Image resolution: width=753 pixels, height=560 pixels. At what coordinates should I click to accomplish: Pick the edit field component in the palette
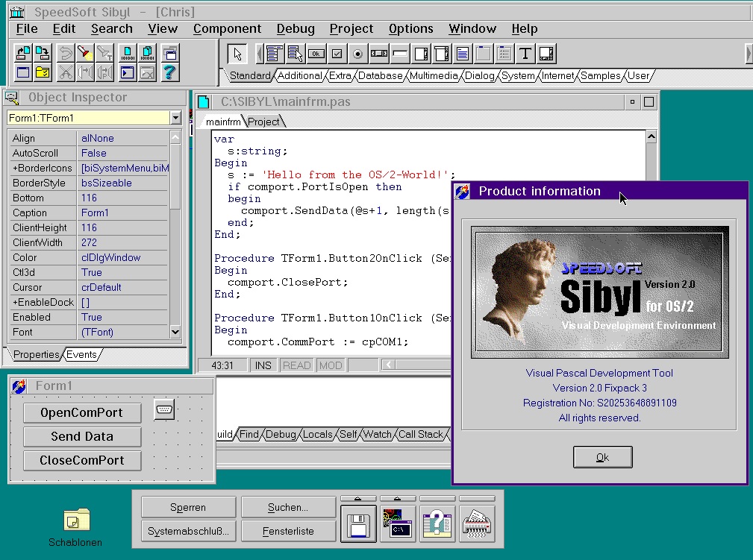(399, 54)
